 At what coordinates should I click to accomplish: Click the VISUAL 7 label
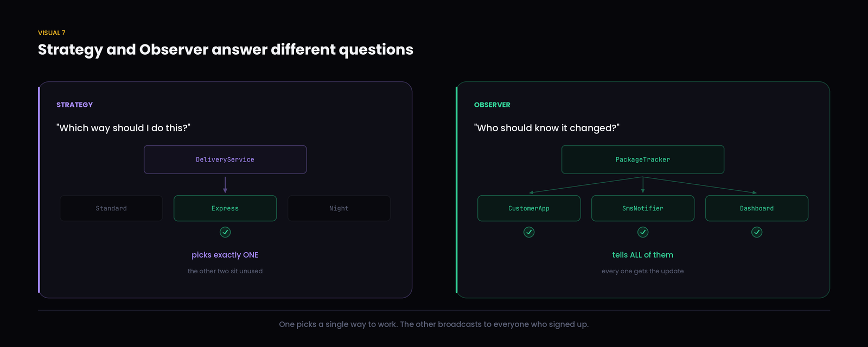(x=52, y=33)
